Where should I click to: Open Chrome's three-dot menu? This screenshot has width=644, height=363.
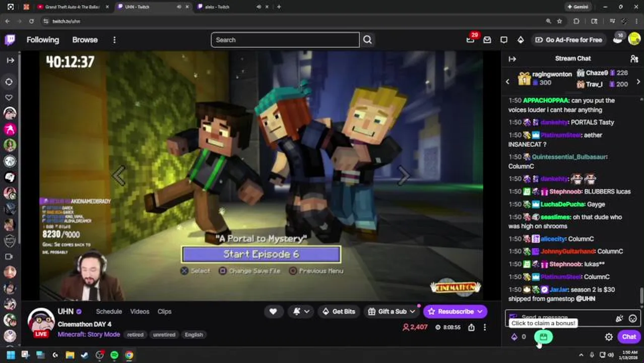[x=636, y=21]
